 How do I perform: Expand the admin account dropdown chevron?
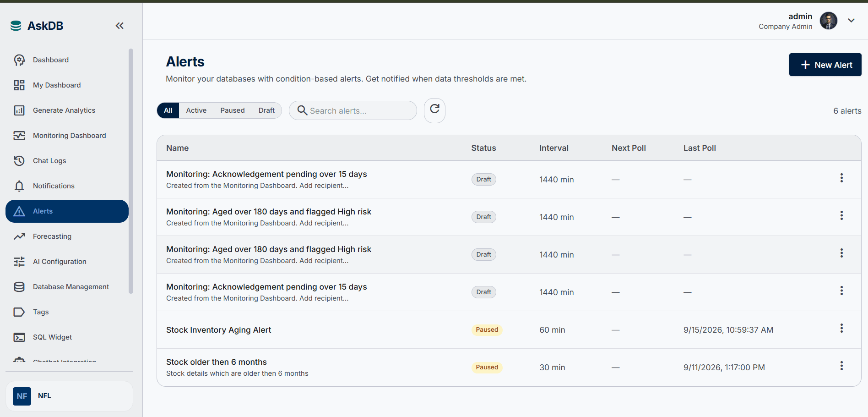click(851, 21)
